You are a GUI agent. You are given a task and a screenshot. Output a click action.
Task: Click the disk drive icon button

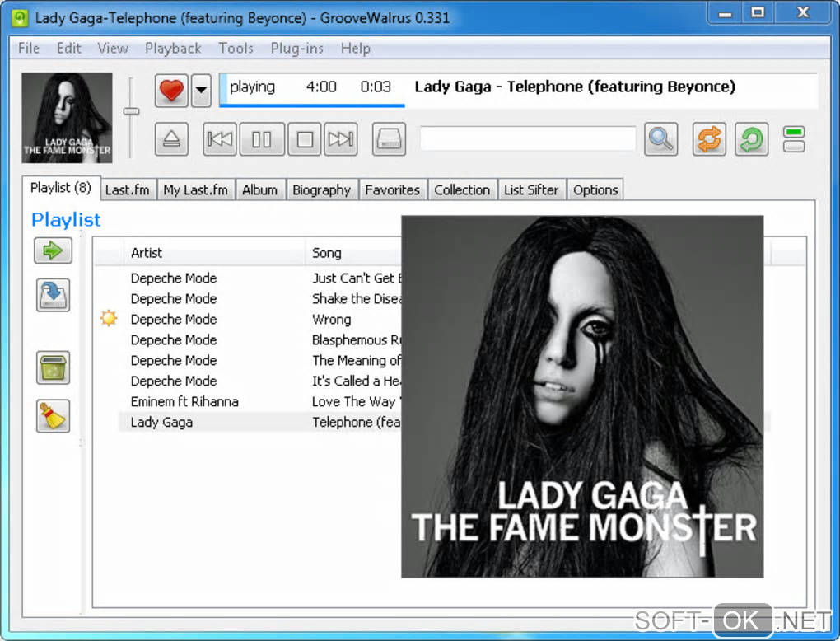pyautogui.click(x=389, y=139)
